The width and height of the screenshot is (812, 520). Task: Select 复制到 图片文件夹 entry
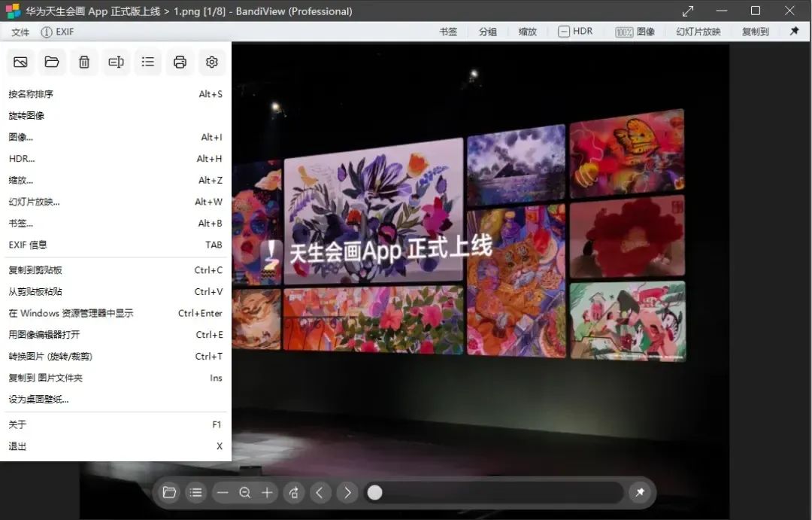pos(116,378)
